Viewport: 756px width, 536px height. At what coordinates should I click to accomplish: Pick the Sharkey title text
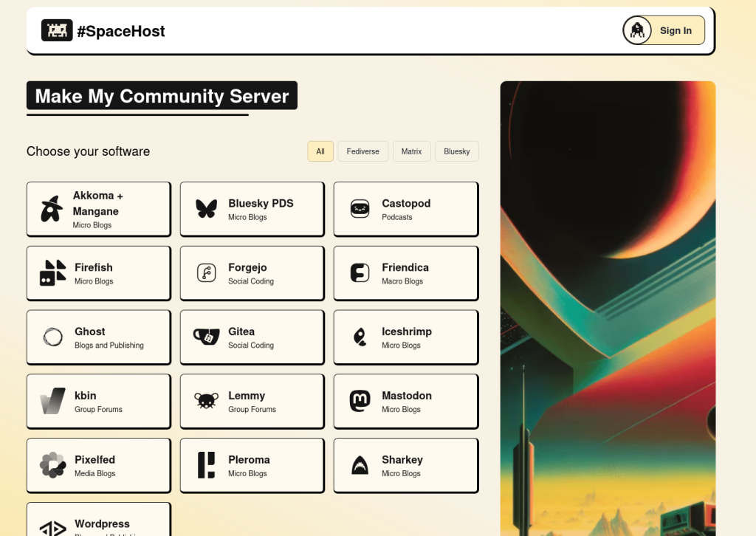point(402,460)
